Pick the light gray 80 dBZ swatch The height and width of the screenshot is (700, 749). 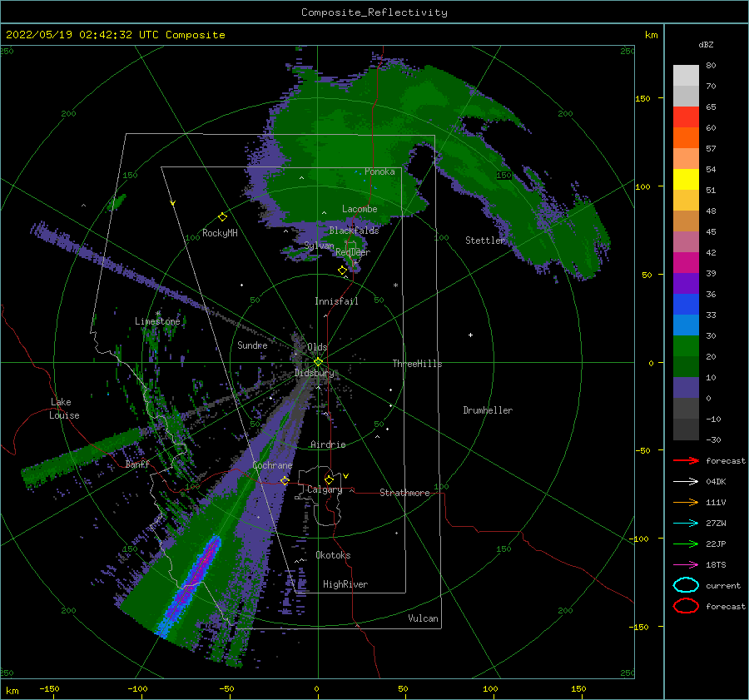click(x=686, y=76)
